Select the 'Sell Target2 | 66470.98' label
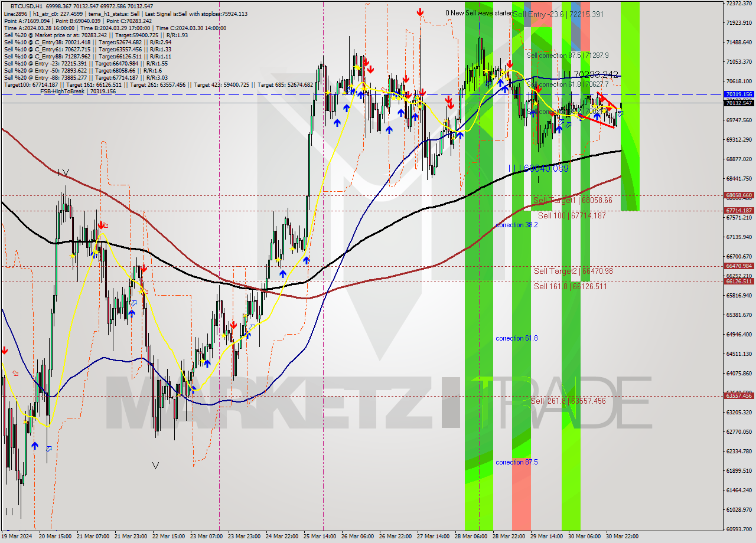 click(x=573, y=271)
